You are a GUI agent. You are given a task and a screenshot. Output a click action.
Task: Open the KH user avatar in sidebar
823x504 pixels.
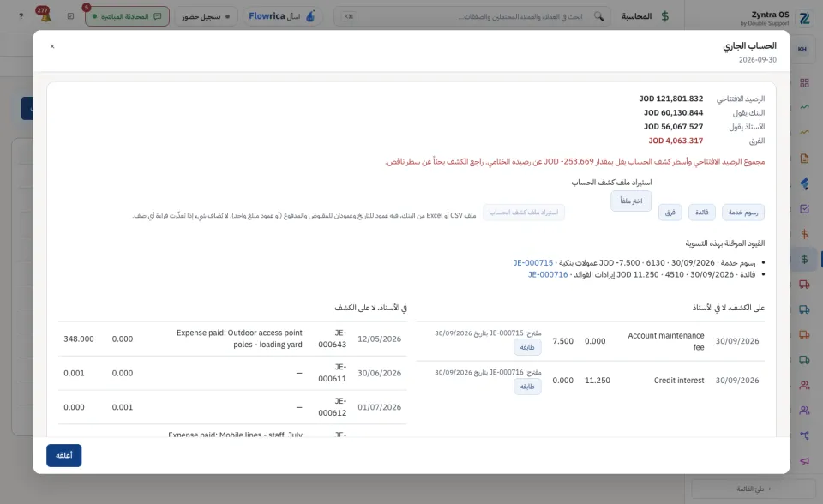click(802, 50)
